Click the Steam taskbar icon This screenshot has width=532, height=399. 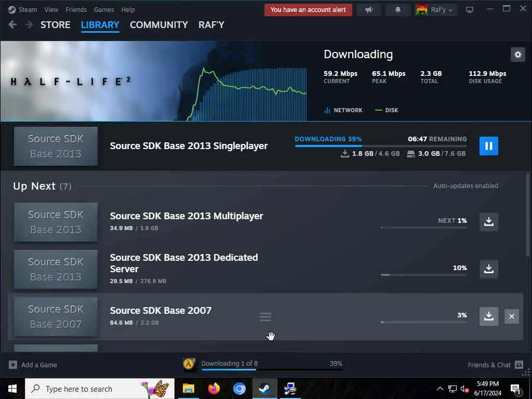(x=264, y=389)
